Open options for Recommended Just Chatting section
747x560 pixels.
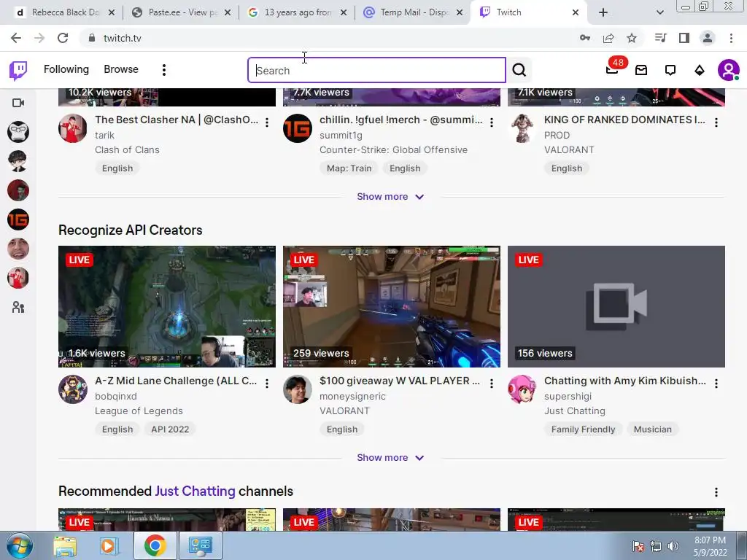pos(716,492)
